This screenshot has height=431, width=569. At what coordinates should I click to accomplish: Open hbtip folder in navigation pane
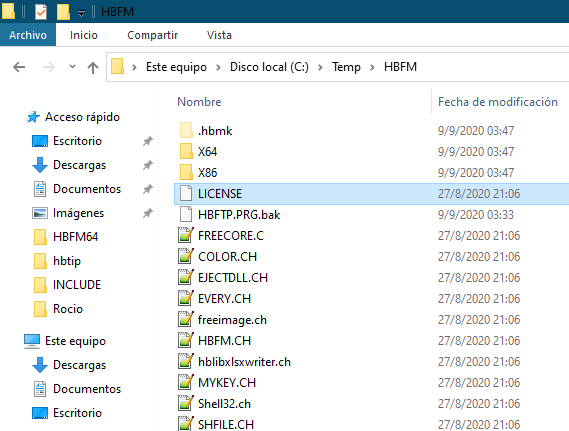click(x=67, y=261)
